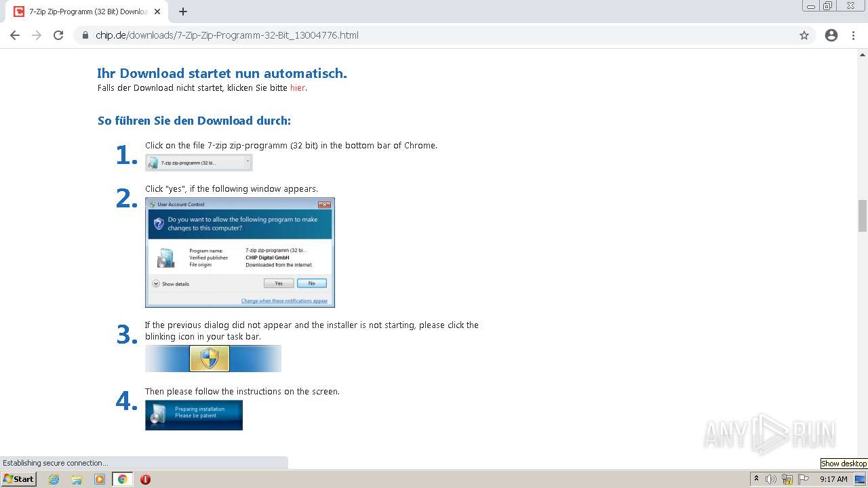
Task: Show hidden system tray icons
Action: (x=756, y=479)
